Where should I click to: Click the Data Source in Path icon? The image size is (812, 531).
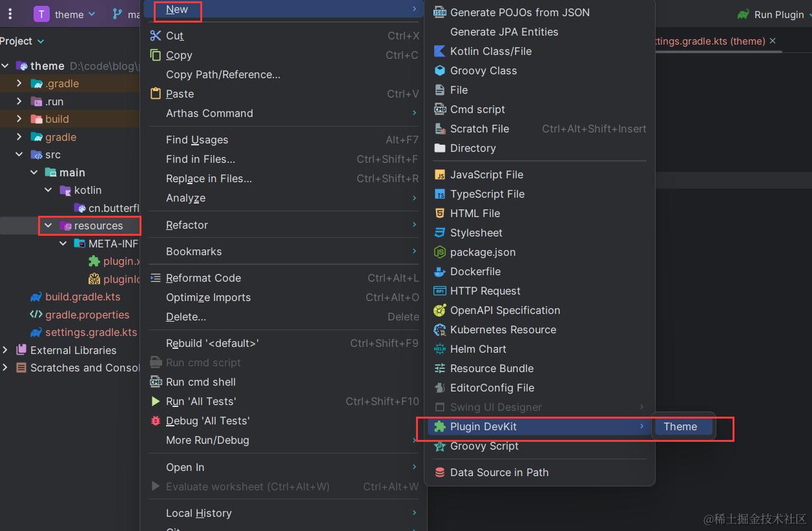click(440, 472)
